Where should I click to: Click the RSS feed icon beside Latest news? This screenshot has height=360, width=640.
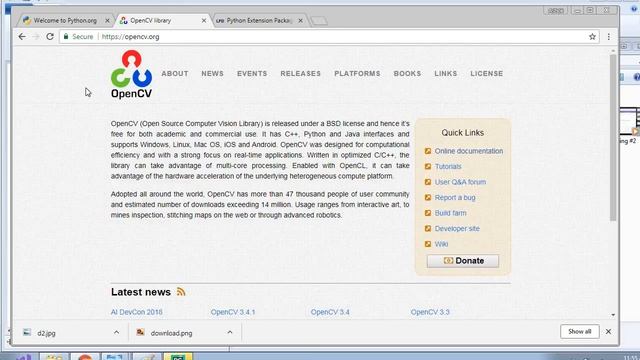pyautogui.click(x=181, y=292)
